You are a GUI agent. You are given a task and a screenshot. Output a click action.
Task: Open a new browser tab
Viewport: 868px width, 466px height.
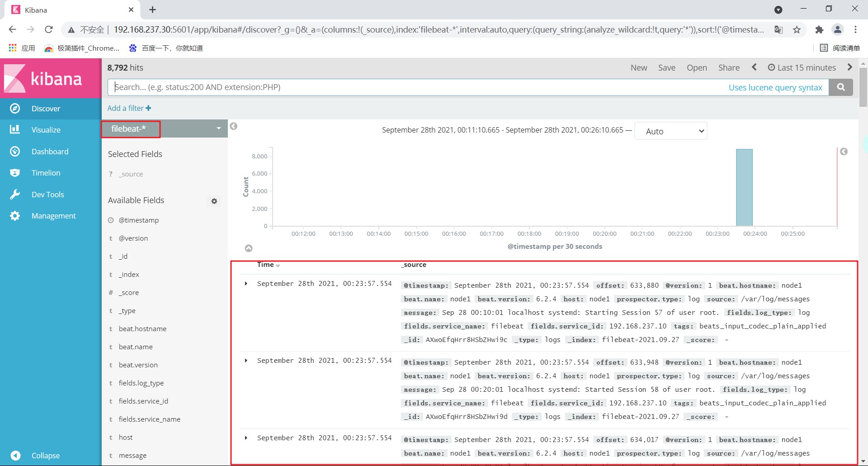tap(153, 10)
